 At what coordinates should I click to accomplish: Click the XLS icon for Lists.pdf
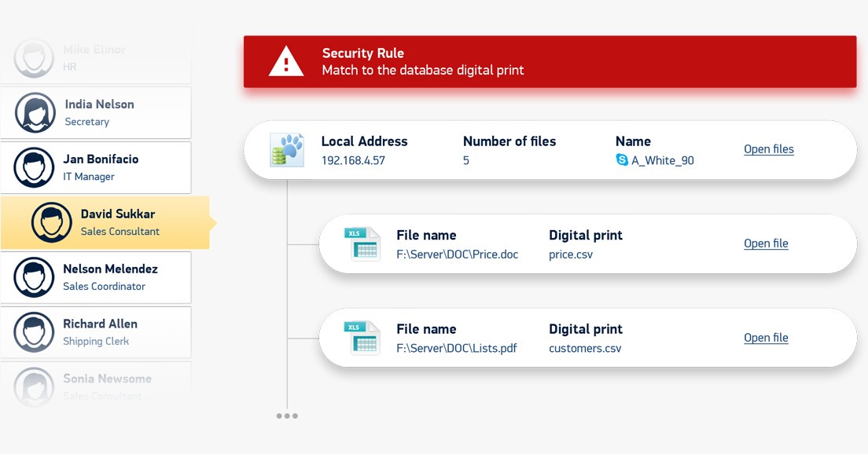click(x=362, y=338)
